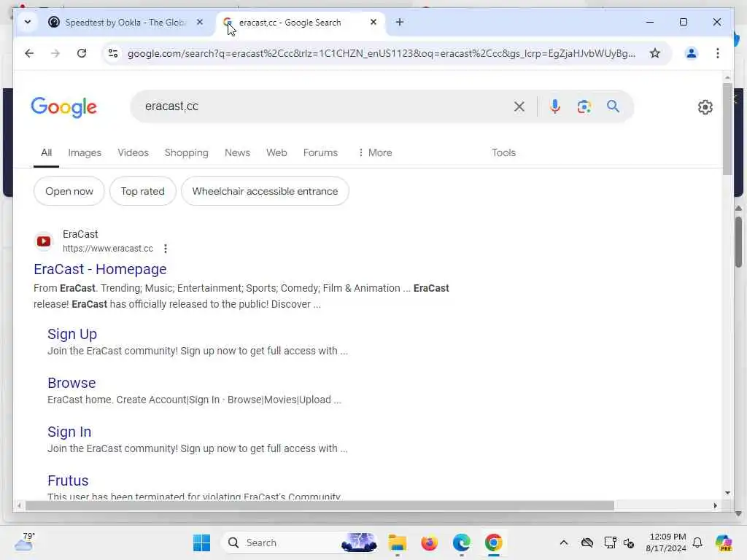Open Windows Start menu
747x560 pixels.
click(201, 542)
